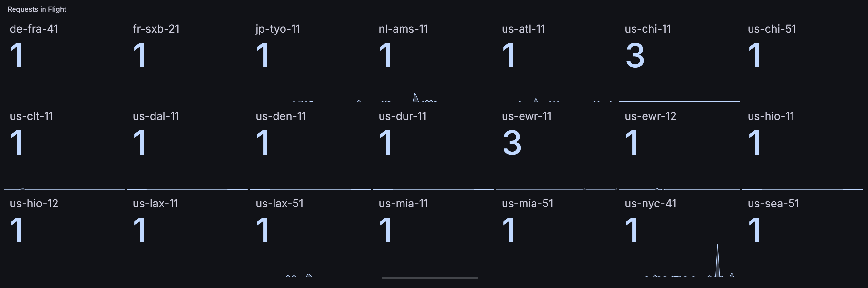Click the horizontal scrollbar under us-mia-11
This screenshot has width=868, height=288.
pyautogui.click(x=430, y=278)
